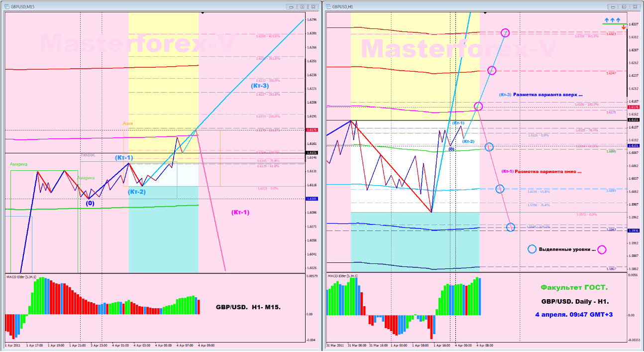Select (Кт-2) label in H1 chart zigzag
Image resolution: width=644 pixels, height=352 pixels.
coord(468,141)
